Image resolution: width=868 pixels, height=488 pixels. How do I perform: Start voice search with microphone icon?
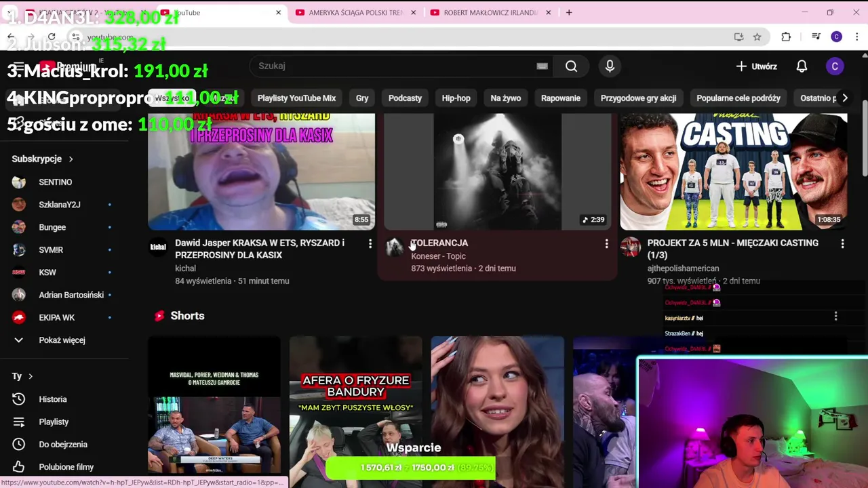tap(610, 66)
